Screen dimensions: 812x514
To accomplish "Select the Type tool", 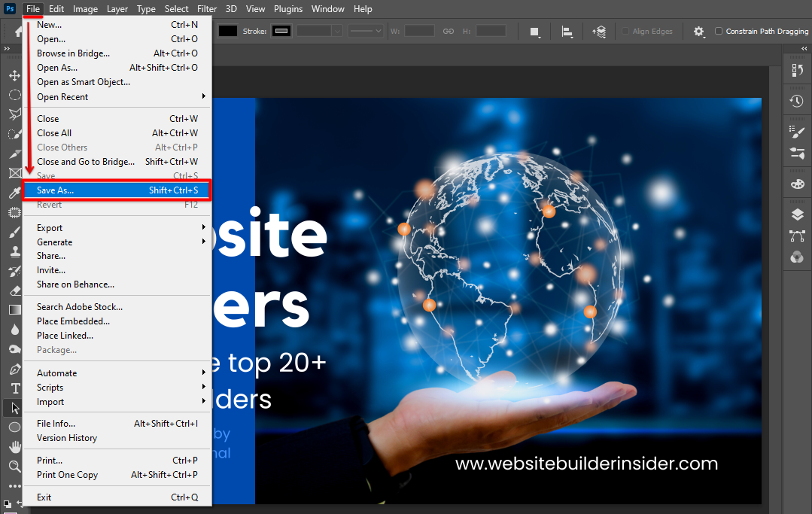I will tap(14, 388).
